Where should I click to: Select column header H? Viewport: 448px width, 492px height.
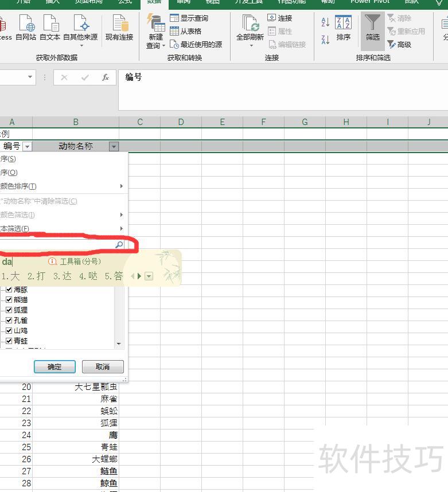346,122
